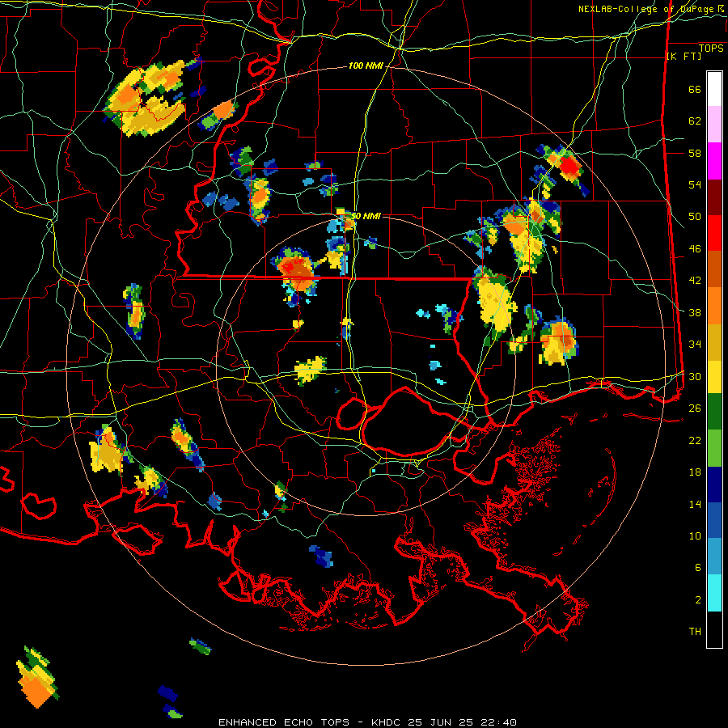Click the 50 NMI range ring label

click(366, 216)
